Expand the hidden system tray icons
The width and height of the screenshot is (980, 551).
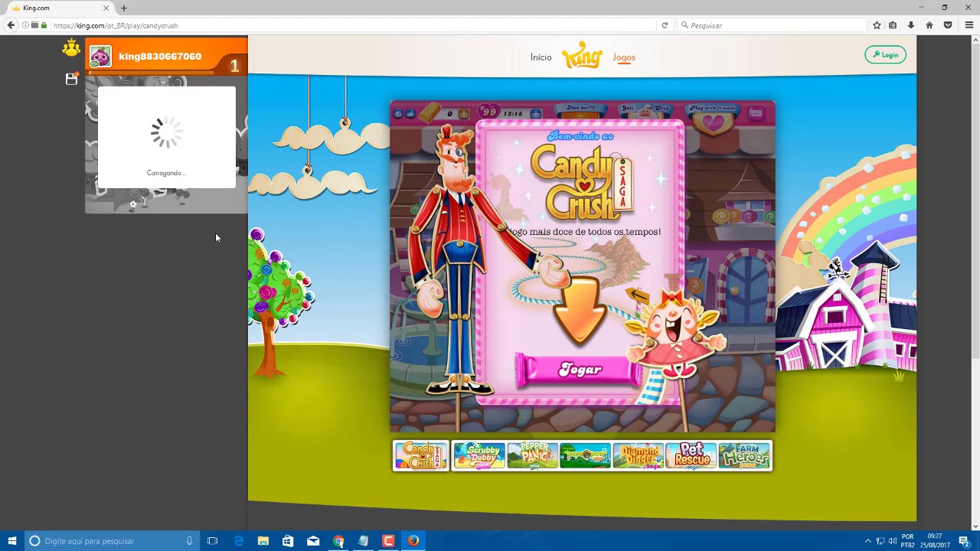pos(867,541)
